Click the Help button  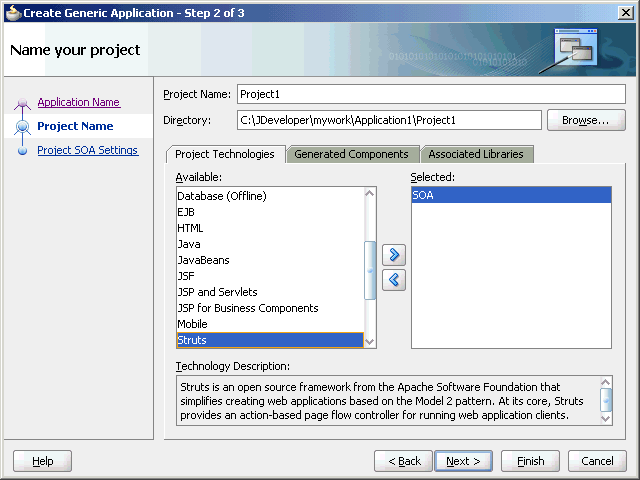tap(42, 461)
